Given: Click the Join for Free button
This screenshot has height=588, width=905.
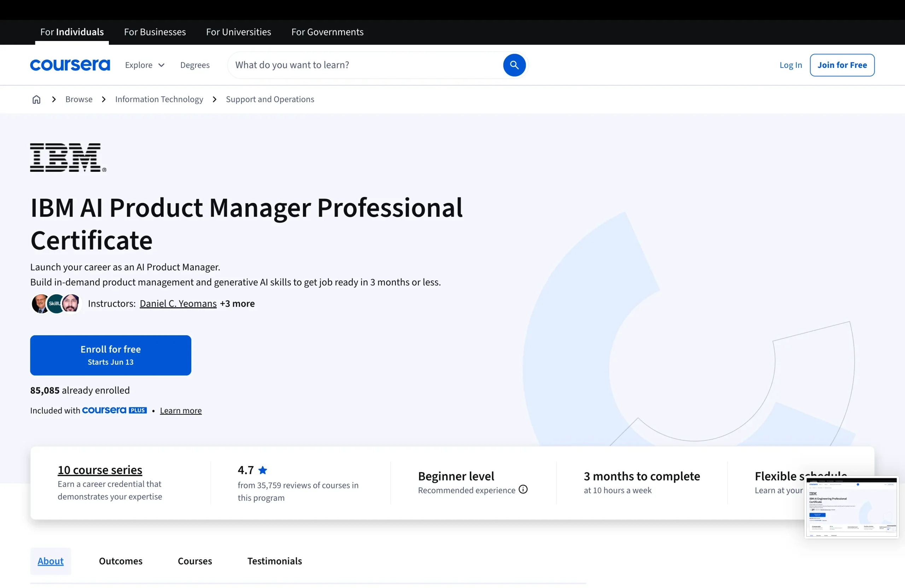Looking at the screenshot, I should [842, 65].
